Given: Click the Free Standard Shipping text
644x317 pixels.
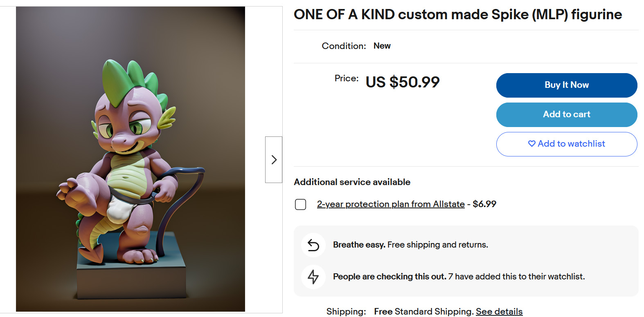Looking at the screenshot, I should [423, 311].
